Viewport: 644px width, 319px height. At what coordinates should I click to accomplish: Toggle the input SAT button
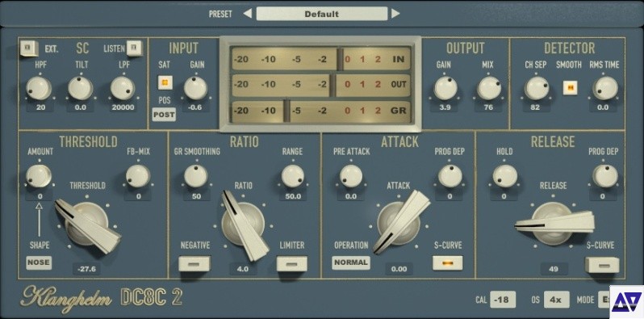point(165,82)
